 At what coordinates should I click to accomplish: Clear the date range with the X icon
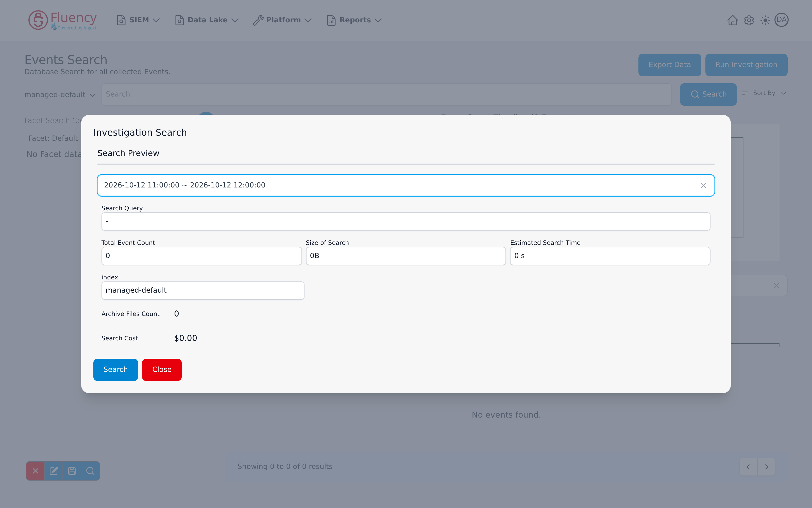(703, 185)
